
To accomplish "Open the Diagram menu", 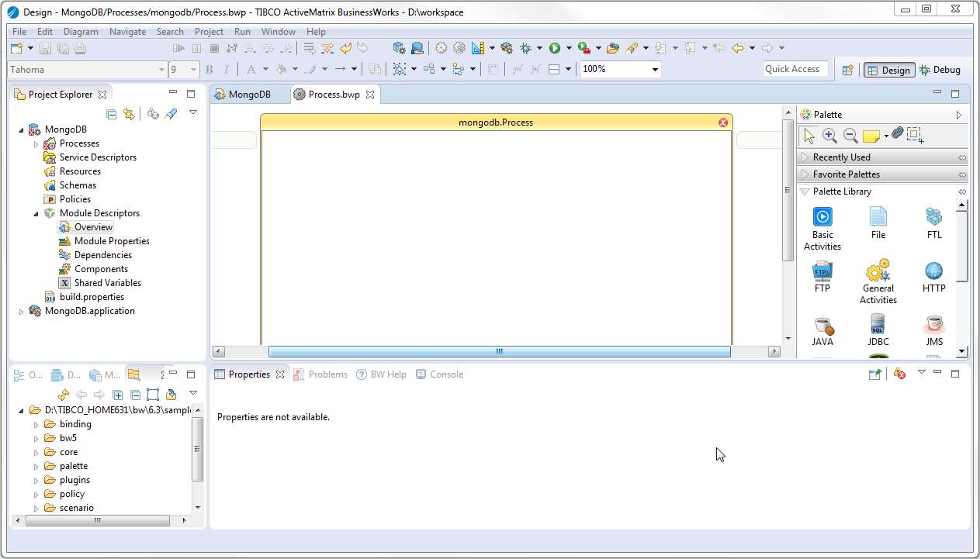I will [81, 32].
